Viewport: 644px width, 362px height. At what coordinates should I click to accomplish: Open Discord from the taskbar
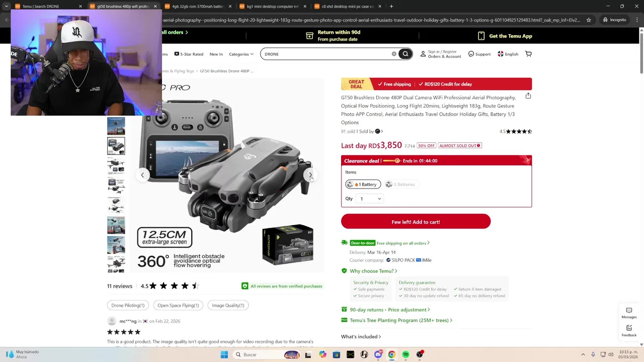(x=378, y=354)
